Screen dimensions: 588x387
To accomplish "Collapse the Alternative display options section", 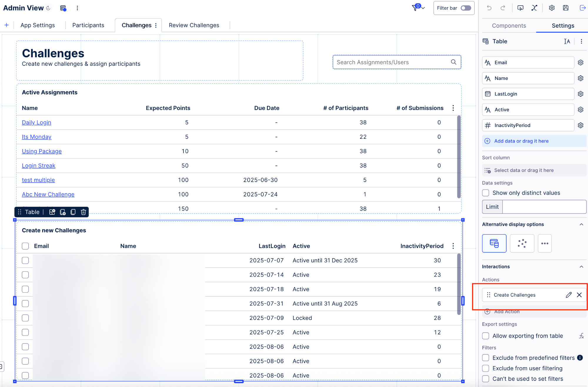I will (x=581, y=224).
